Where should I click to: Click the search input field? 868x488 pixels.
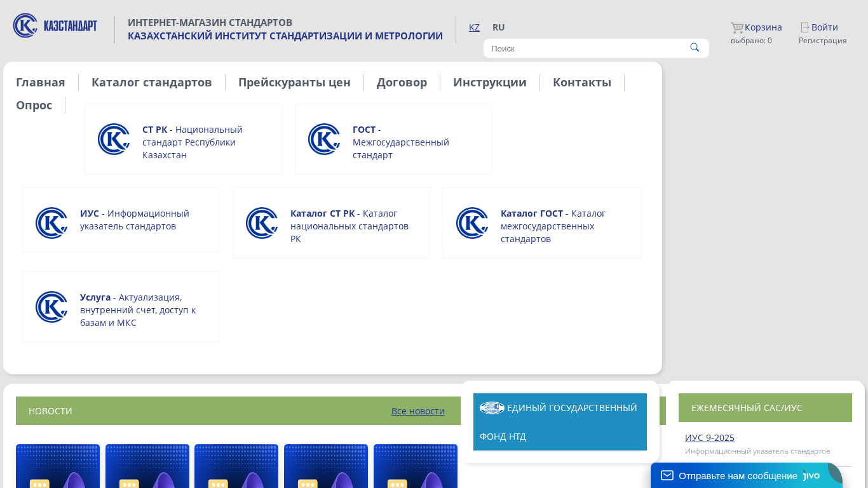click(x=585, y=48)
